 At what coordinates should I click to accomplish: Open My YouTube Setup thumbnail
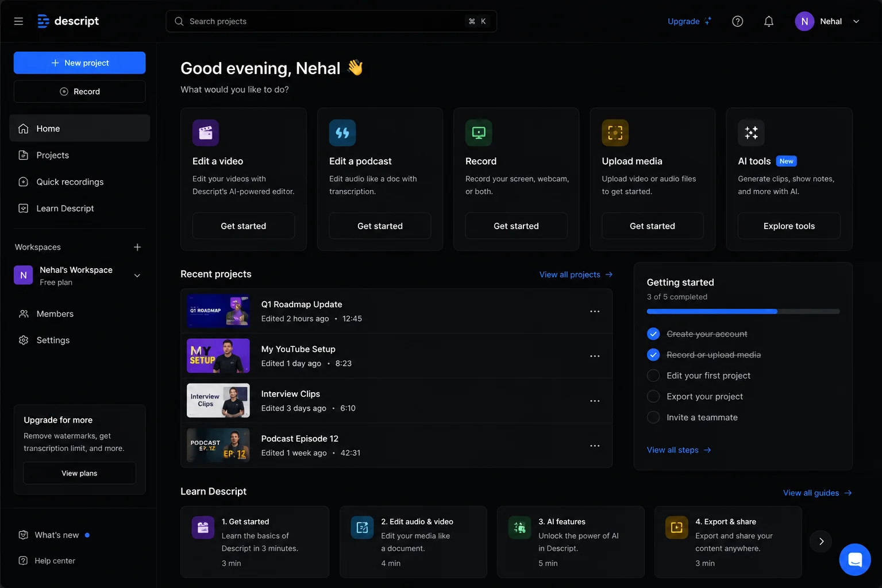[x=218, y=356]
